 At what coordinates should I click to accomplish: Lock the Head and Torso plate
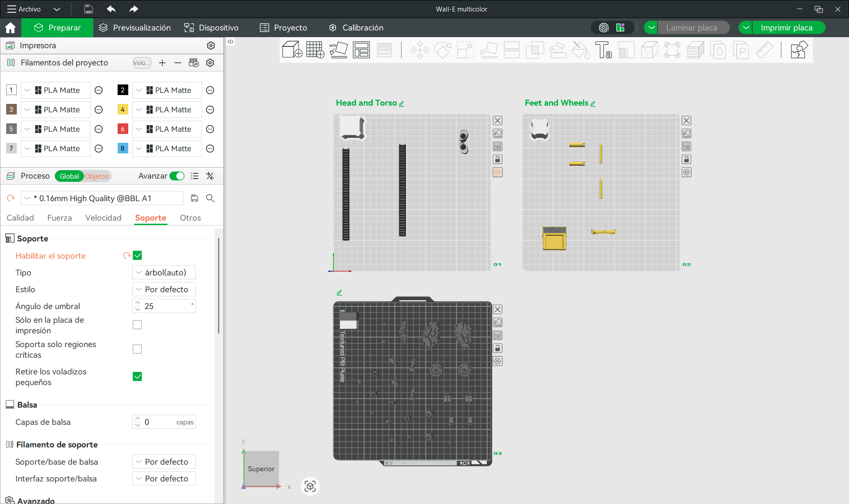point(497,160)
